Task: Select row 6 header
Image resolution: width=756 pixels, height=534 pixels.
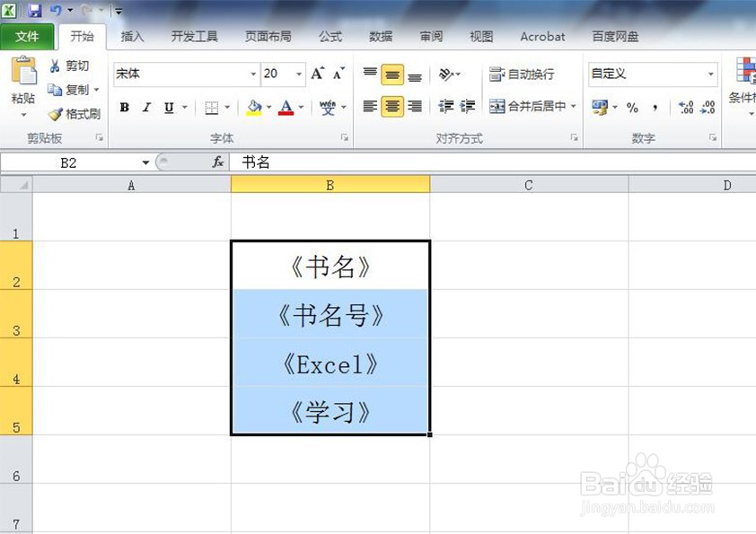Action: (16, 460)
